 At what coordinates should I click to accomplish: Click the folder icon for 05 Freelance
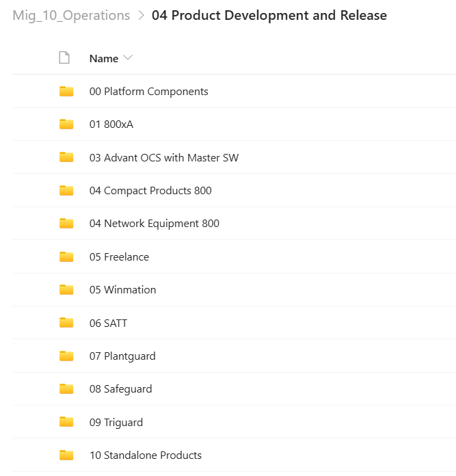click(66, 257)
